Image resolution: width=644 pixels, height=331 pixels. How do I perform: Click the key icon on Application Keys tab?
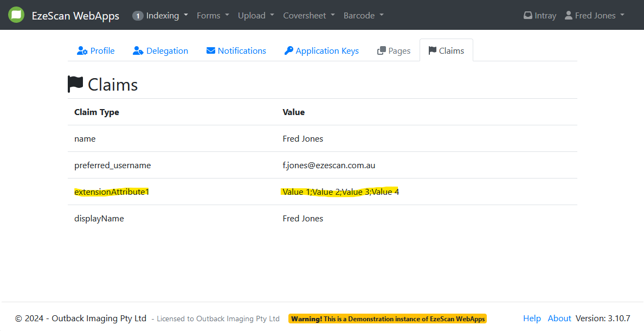pyautogui.click(x=289, y=51)
